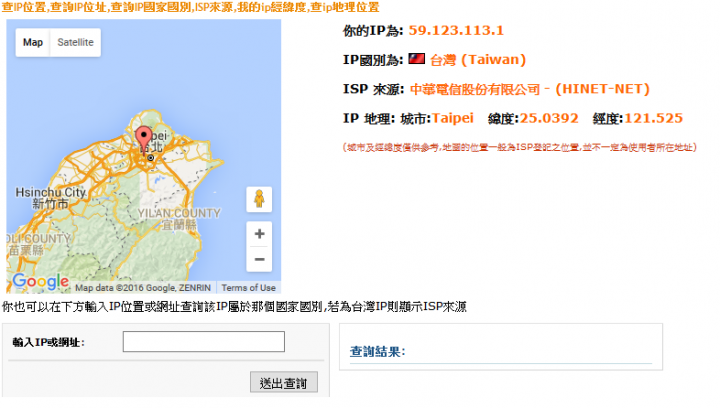
Task: Click the longitude value 121.525
Action: click(653, 118)
